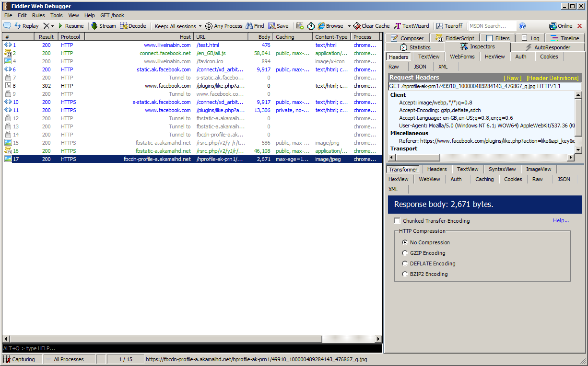Image resolution: width=588 pixels, height=366 pixels.
Task: Open the Tools menu
Action: pos(57,15)
